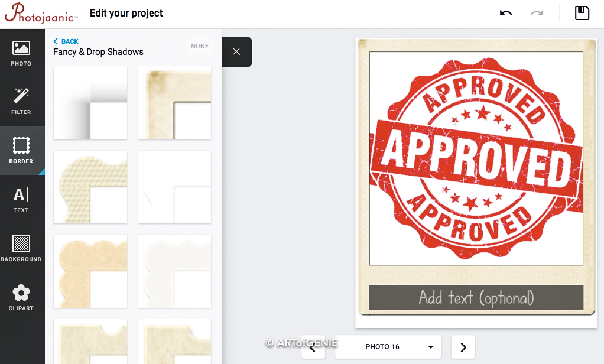Choose the vintage beige paper frame thumbnail
Viewport: 604px width, 364px height.
[x=174, y=103]
